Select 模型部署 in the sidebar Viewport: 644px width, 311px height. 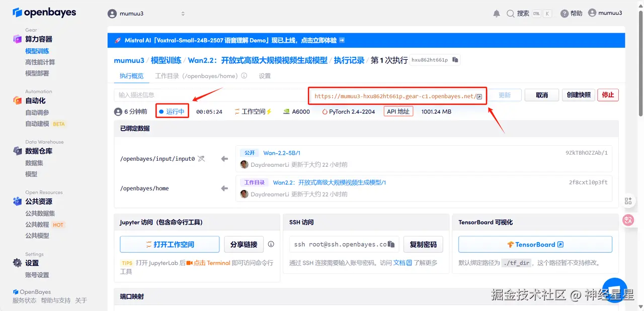click(x=37, y=73)
